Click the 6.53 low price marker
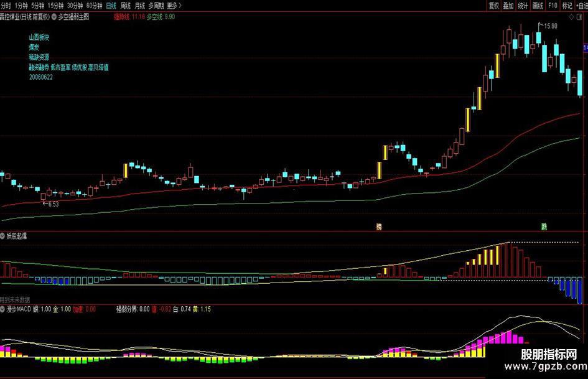Viewport: 588px width, 379px height. (54, 204)
